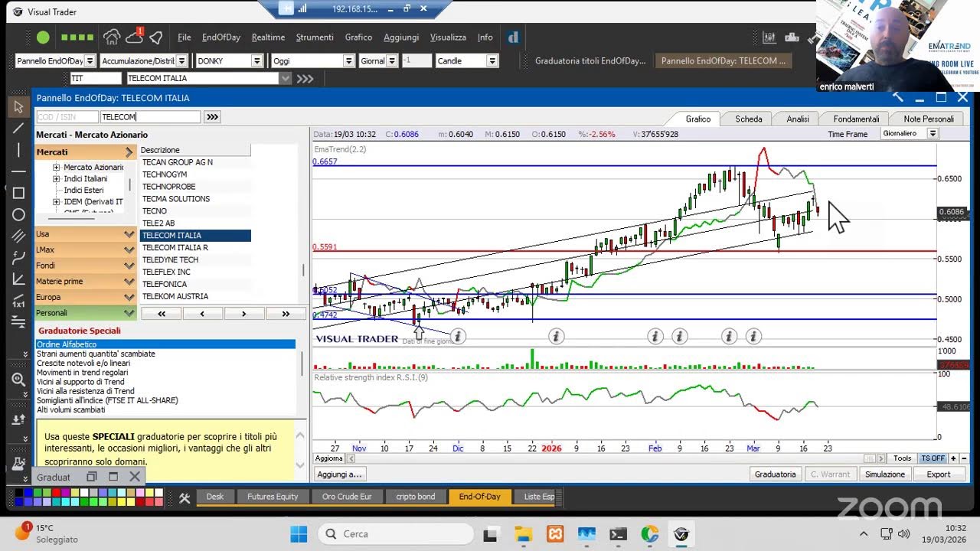Open cloud notifications icon with red badge
Screen dimensions: 980x551
135,36
